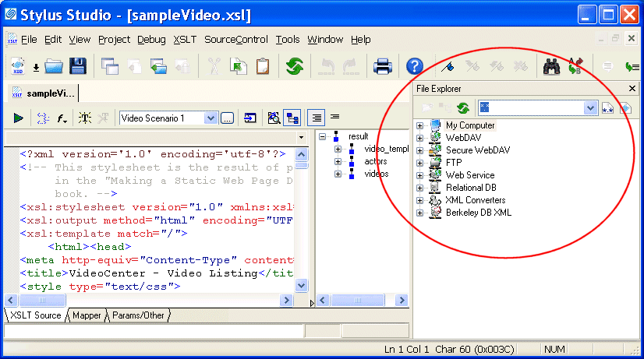Click the Print toolbar icon
Screen dimensions: 644x359
[382, 66]
